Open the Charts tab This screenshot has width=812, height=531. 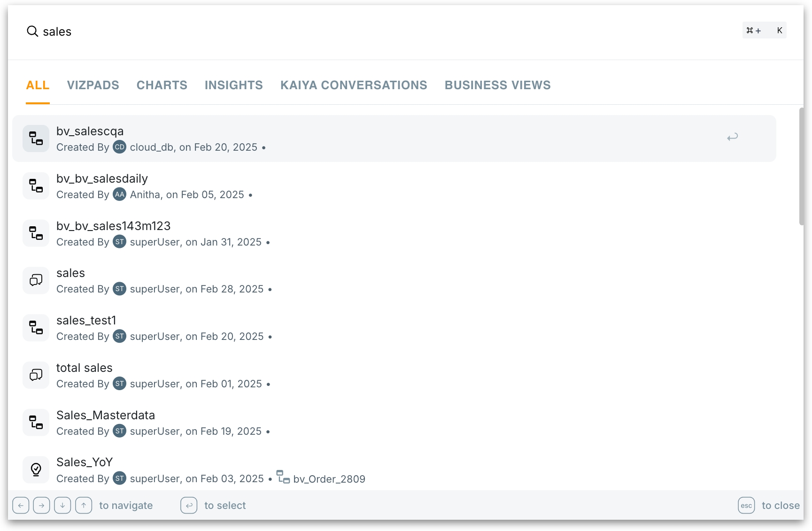pos(162,85)
